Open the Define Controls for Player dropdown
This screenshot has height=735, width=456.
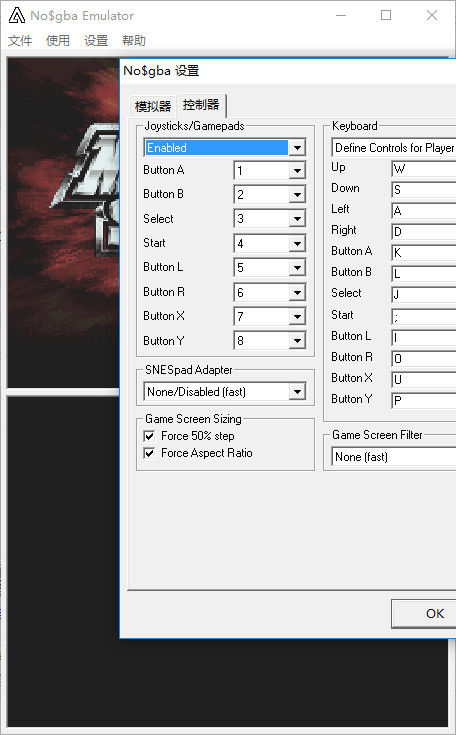pos(394,148)
